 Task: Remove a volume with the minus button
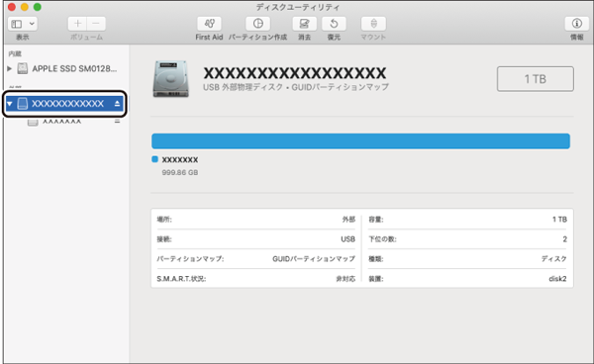point(96,24)
